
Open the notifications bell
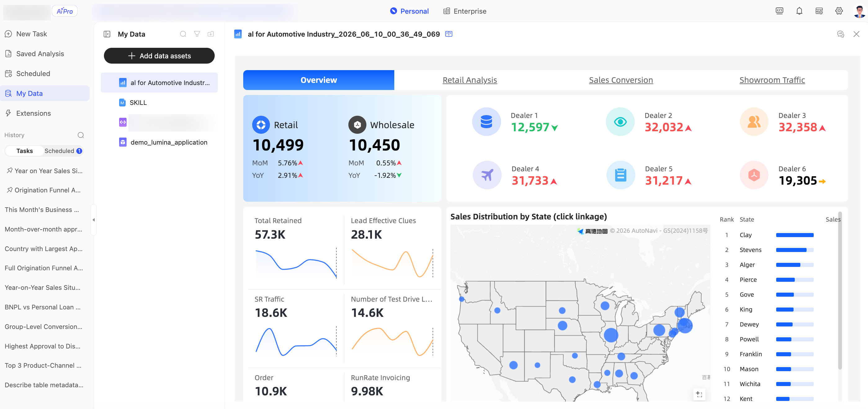pyautogui.click(x=799, y=11)
